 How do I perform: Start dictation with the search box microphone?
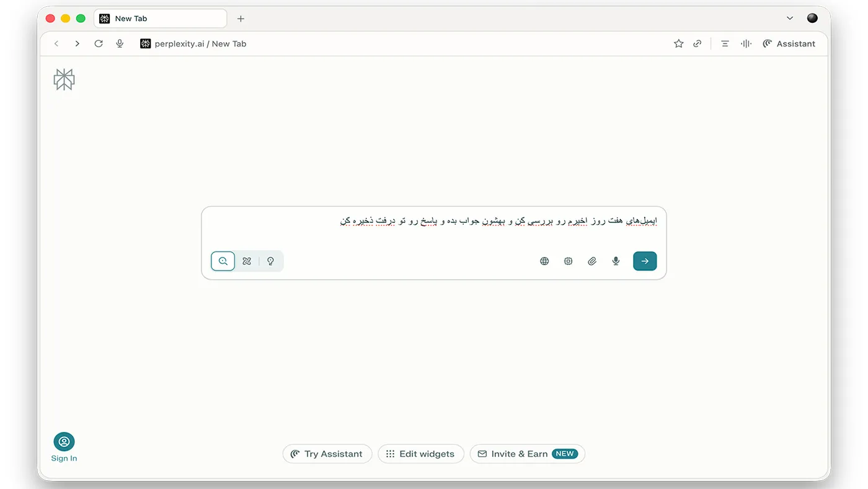[x=616, y=261]
